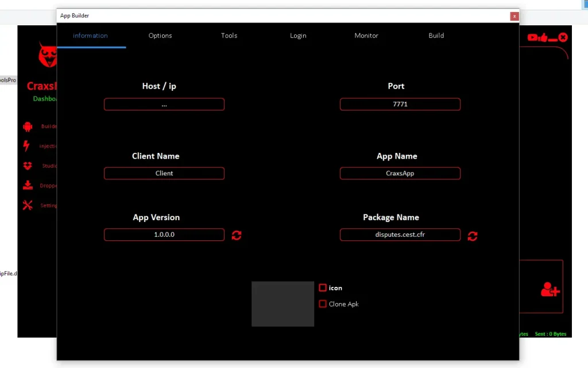Enable the icon checkbox
This screenshot has width=588, height=368.
pyautogui.click(x=323, y=287)
